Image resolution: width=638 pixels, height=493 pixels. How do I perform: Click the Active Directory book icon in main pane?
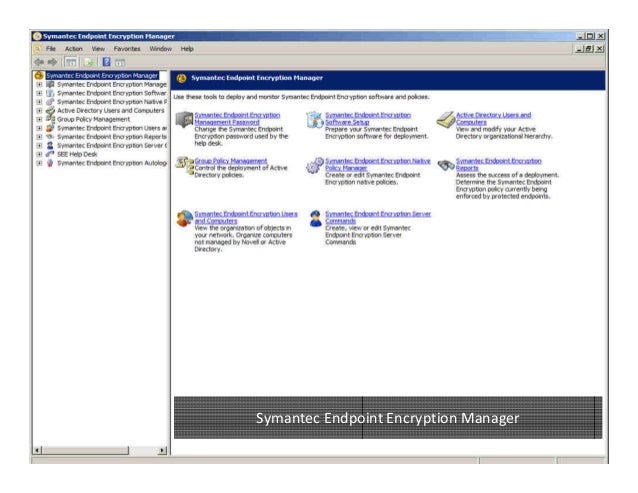click(x=446, y=119)
